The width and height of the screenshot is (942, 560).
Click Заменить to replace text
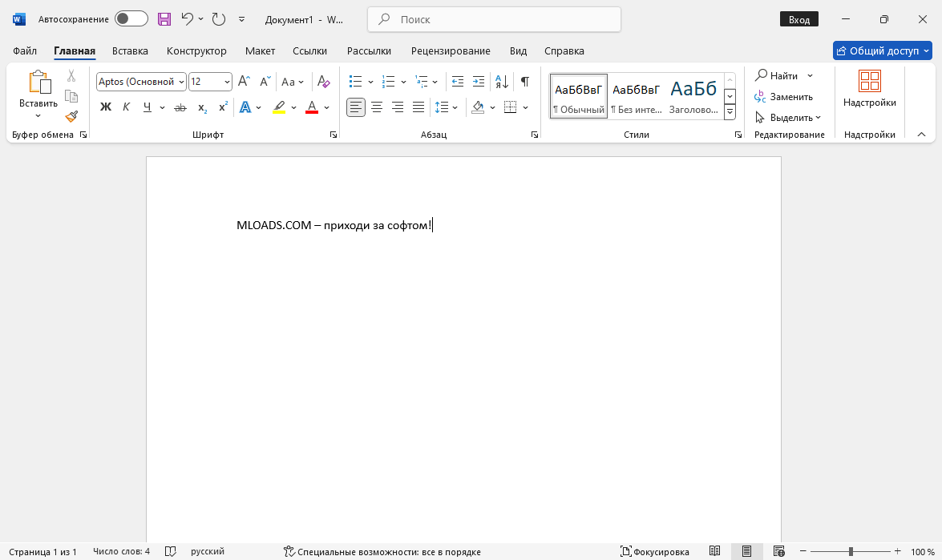coord(784,97)
